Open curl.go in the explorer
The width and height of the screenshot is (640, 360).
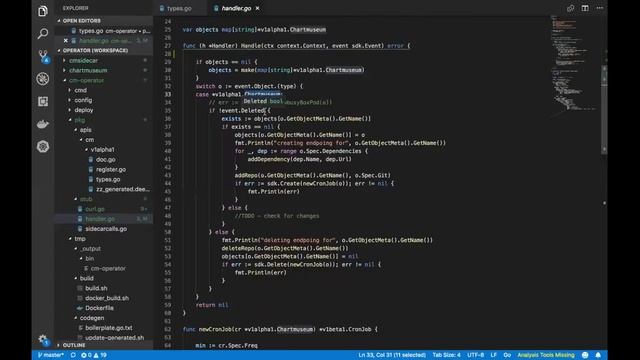click(x=95, y=209)
